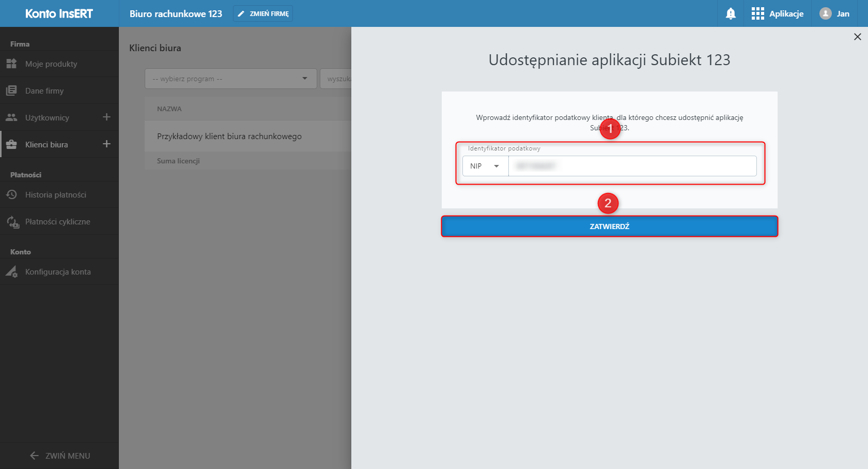Click the Historia płatności clock icon
The width and height of the screenshot is (868, 469).
click(x=11, y=195)
